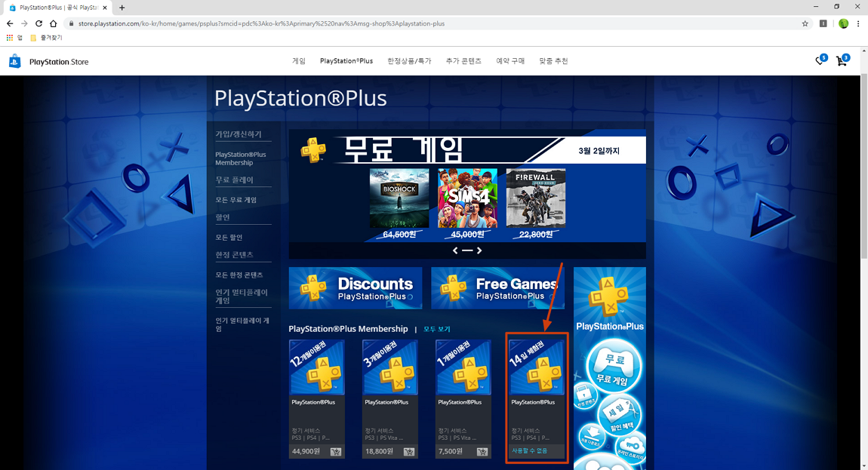Add the 7,500원 membership to cart
The image size is (868, 470).
(482, 452)
